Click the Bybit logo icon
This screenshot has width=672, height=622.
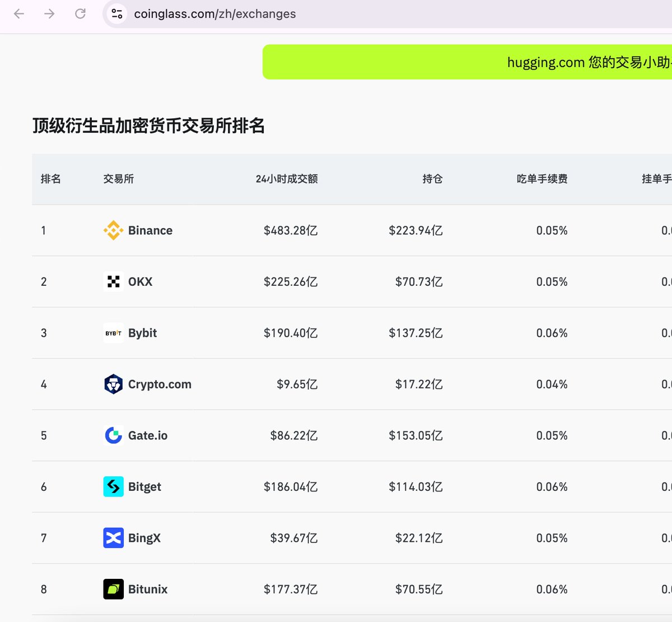pos(114,333)
